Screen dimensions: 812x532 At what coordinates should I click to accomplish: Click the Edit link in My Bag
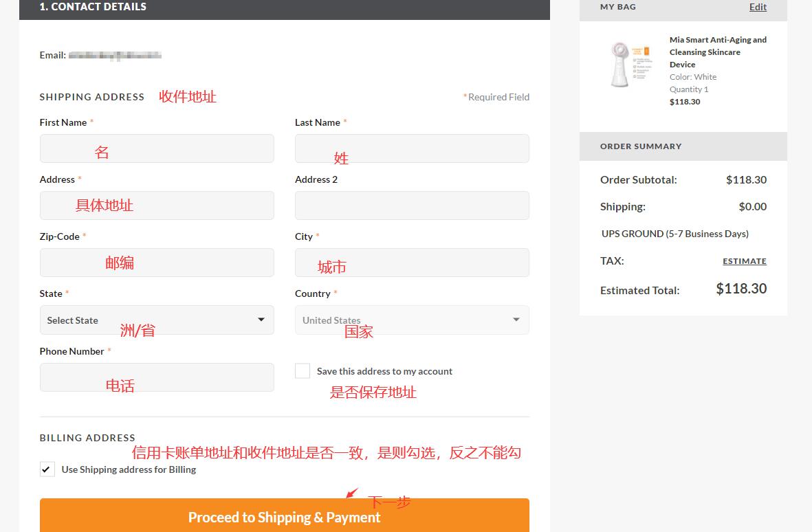click(758, 7)
